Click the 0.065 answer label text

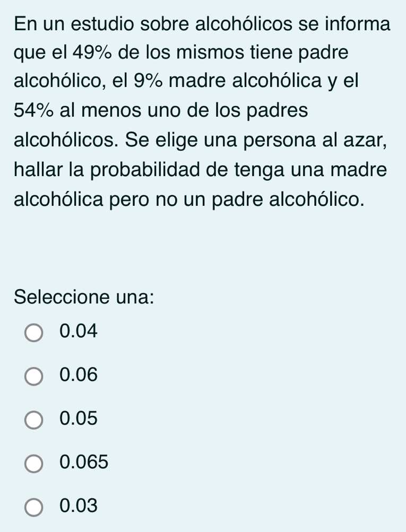(84, 463)
